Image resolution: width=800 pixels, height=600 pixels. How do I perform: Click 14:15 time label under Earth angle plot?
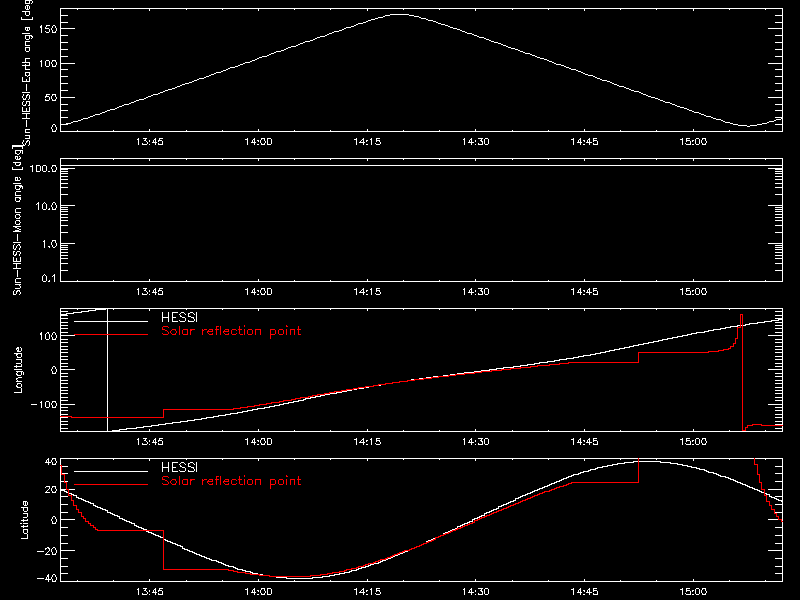click(367, 142)
